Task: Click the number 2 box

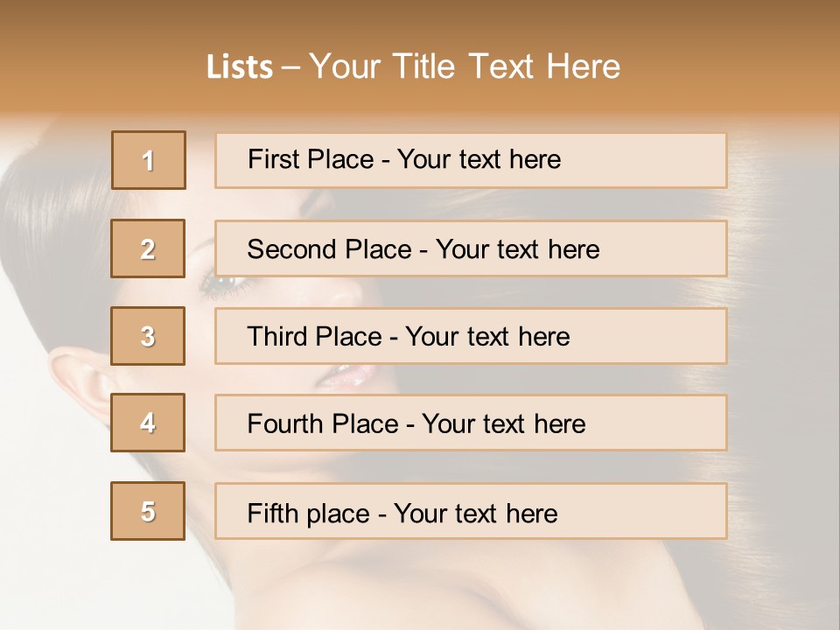Action: [149, 248]
